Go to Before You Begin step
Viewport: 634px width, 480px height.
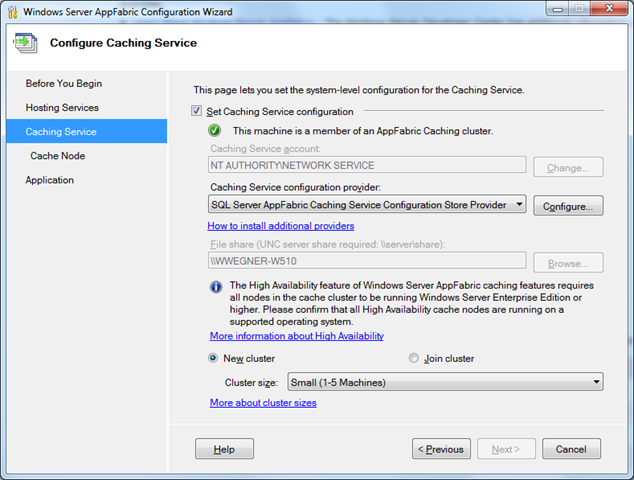pyautogui.click(x=64, y=83)
